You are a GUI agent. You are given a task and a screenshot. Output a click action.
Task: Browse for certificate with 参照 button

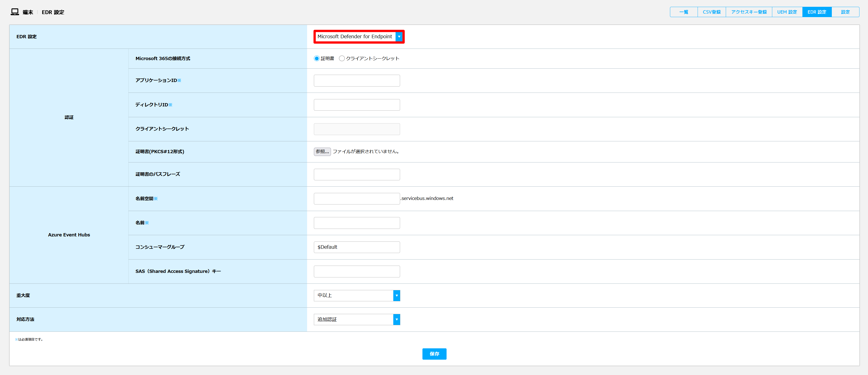click(322, 151)
